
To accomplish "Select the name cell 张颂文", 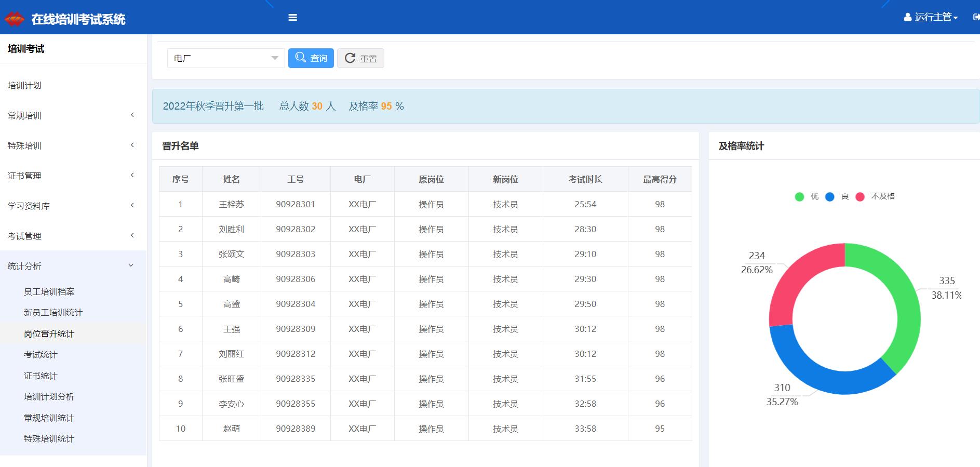I will click(231, 254).
